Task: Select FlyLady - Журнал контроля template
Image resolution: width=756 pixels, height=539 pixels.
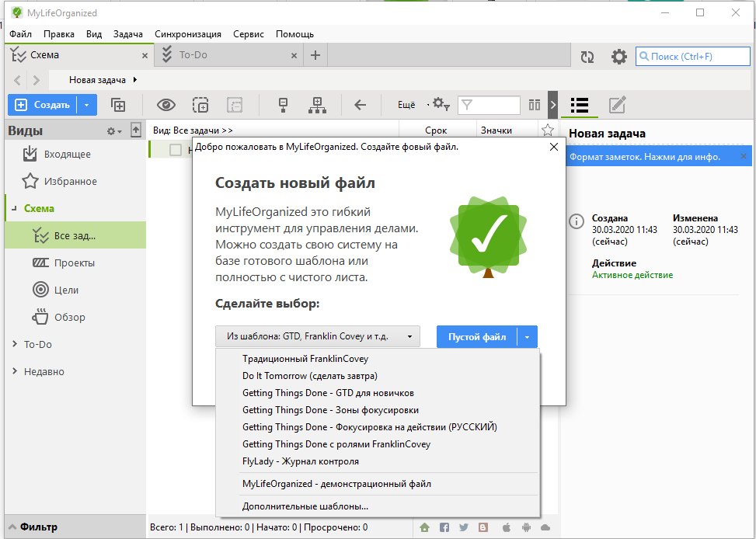Action: (x=300, y=461)
